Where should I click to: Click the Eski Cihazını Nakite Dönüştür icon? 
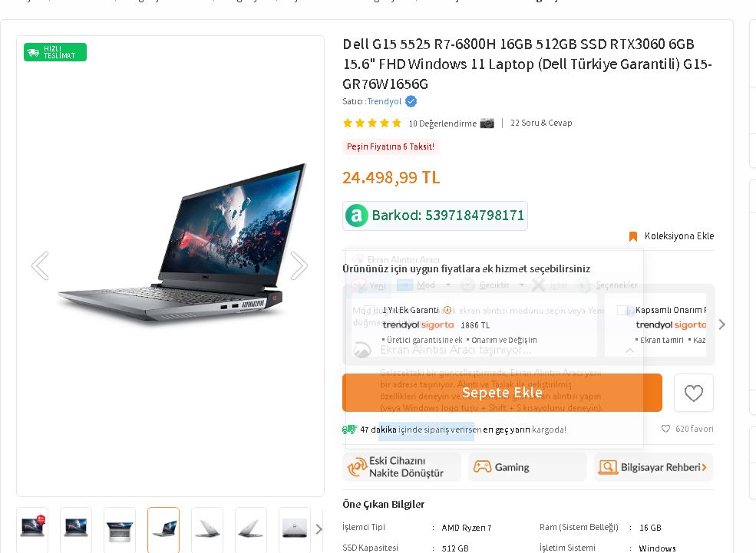[357, 467]
